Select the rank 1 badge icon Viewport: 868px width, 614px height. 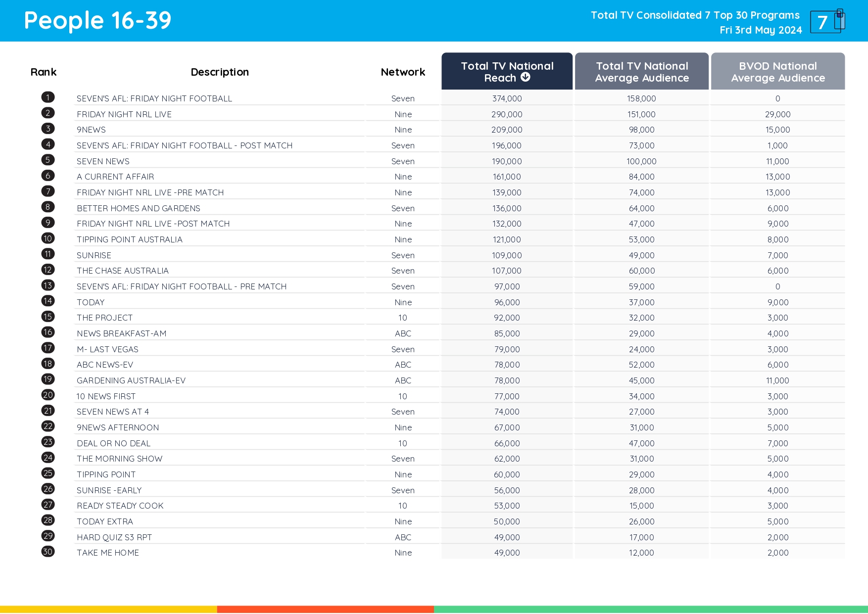[48, 97]
